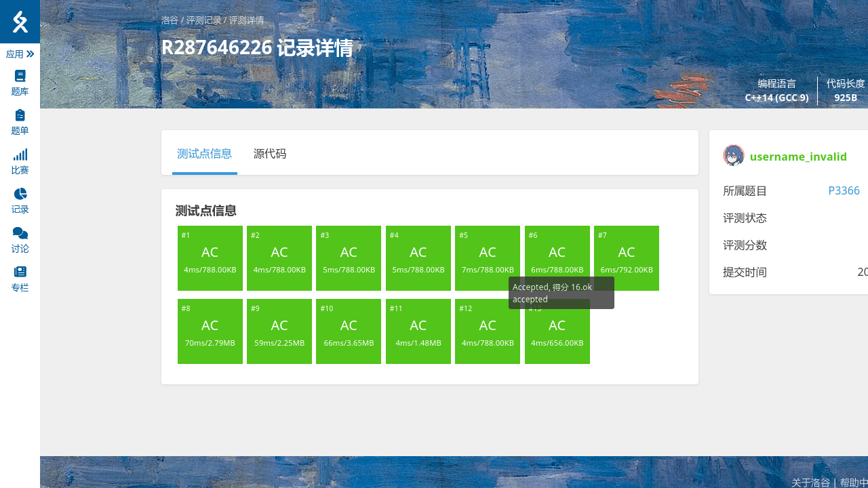868x488 pixels.
Task: Click the user avatar thumbnail
Action: click(734, 156)
